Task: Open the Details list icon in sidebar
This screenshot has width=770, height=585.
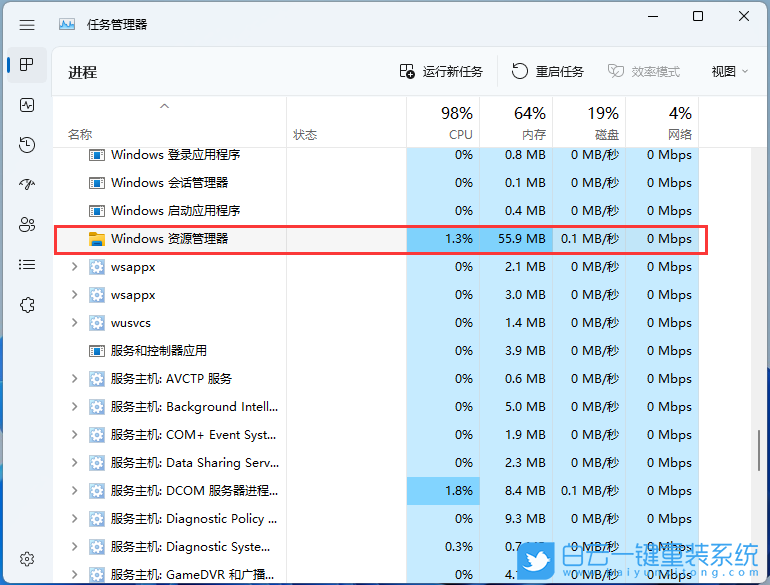Action: tap(27, 265)
